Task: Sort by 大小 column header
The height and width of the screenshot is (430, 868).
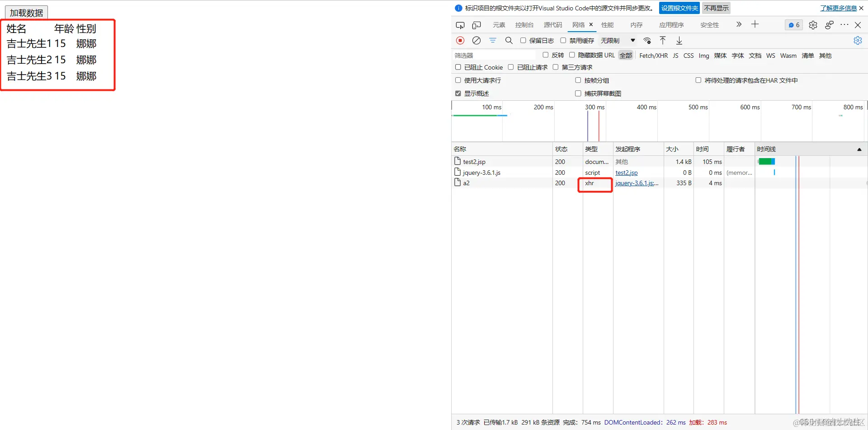Action: pos(679,149)
